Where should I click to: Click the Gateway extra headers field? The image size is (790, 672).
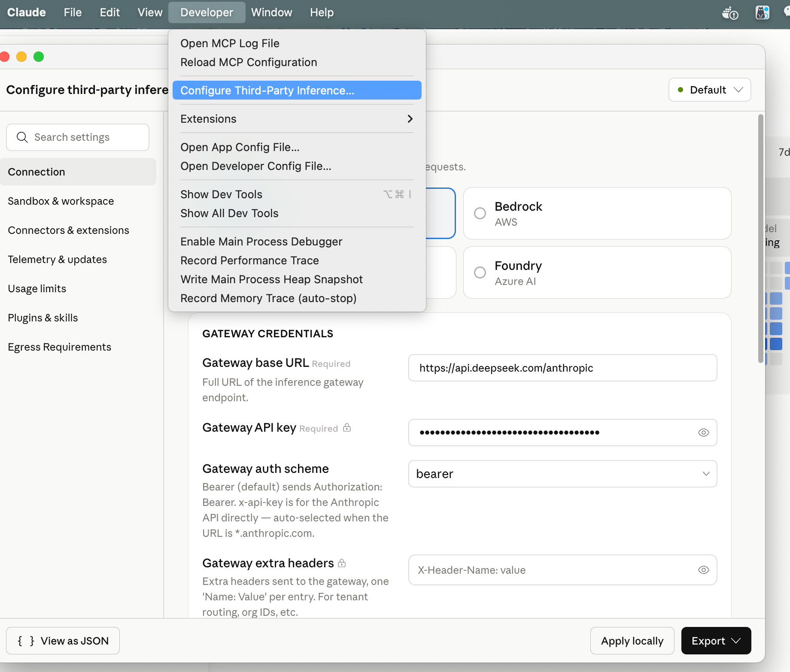click(x=562, y=570)
